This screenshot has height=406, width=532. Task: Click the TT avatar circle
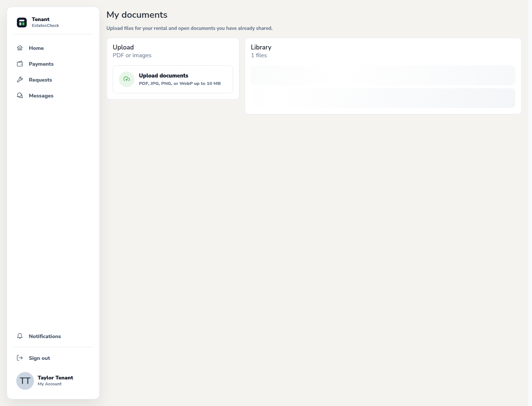click(25, 381)
